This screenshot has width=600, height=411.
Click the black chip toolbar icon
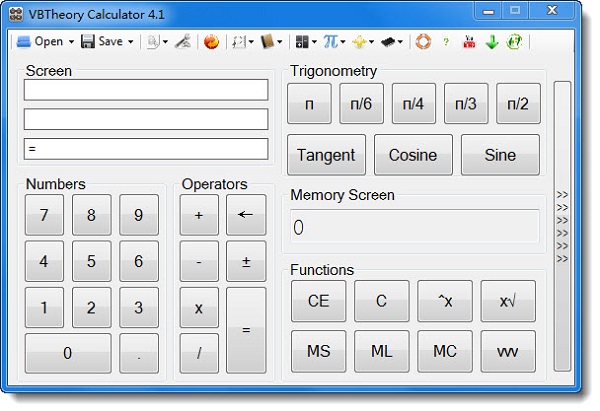tap(388, 42)
